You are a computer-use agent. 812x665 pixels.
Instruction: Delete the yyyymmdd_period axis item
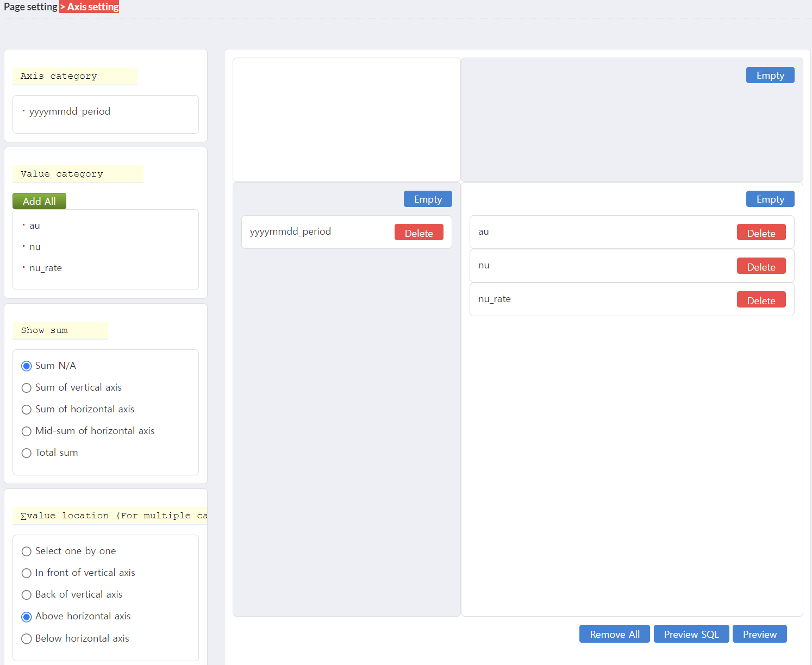(x=419, y=233)
